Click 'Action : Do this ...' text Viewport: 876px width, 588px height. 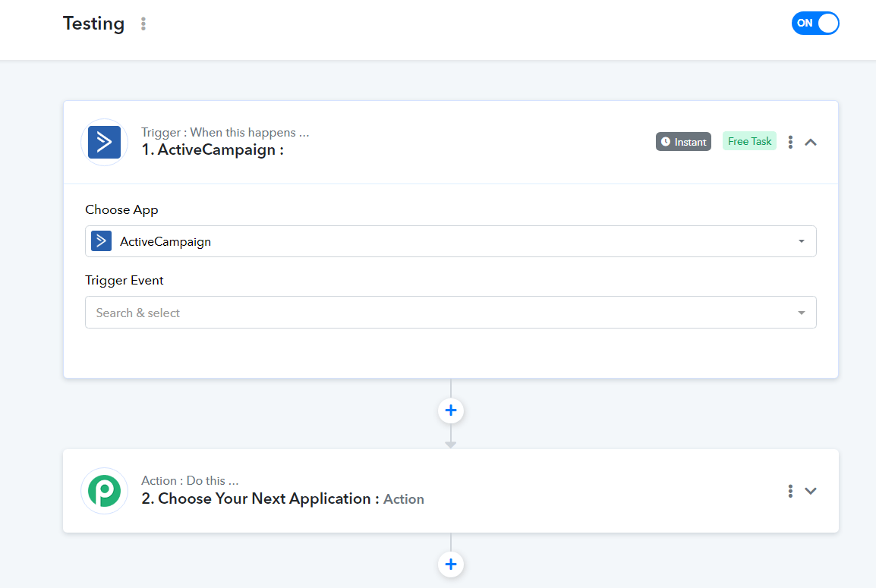(x=190, y=480)
